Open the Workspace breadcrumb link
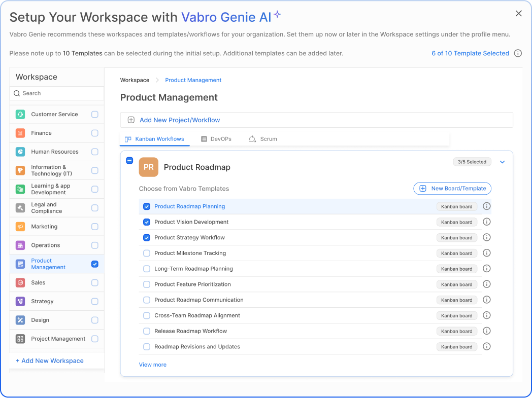The image size is (532, 398). tap(134, 80)
